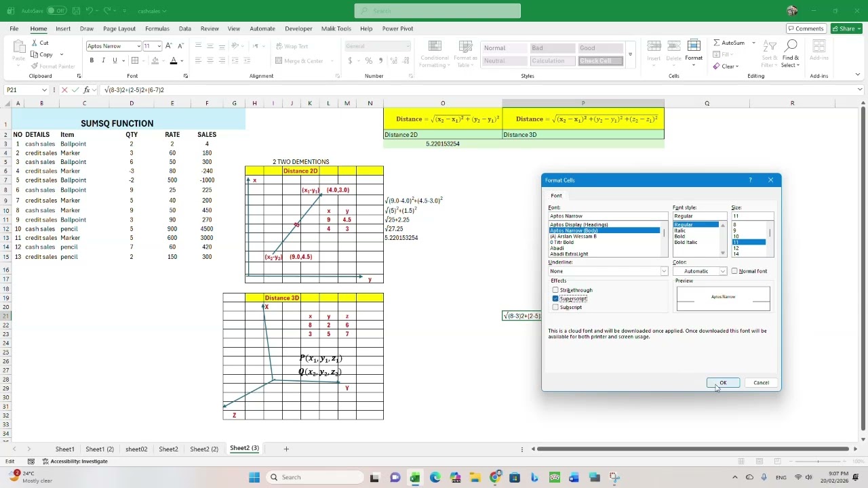Expand the Name Box dropdown arrow

pyautogui.click(x=45, y=89)
